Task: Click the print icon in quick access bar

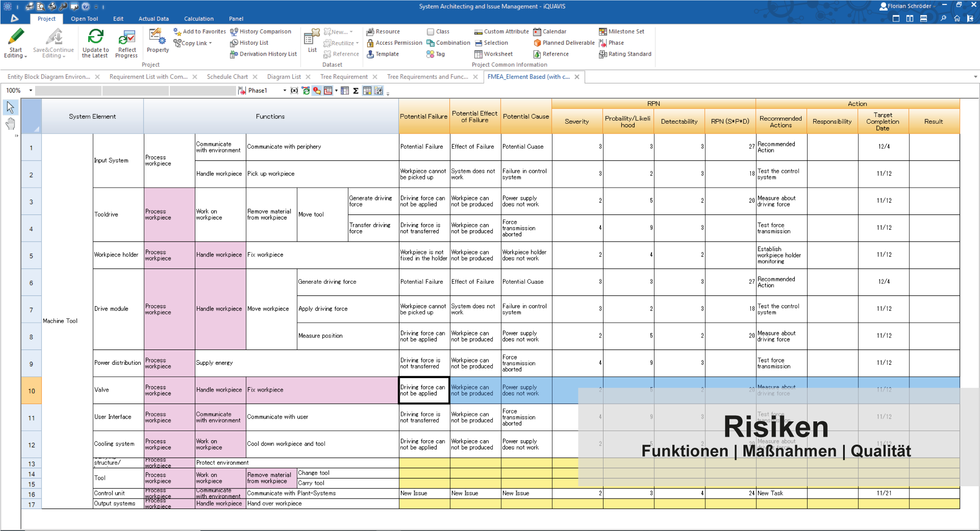Action: (x=30, y=6)
